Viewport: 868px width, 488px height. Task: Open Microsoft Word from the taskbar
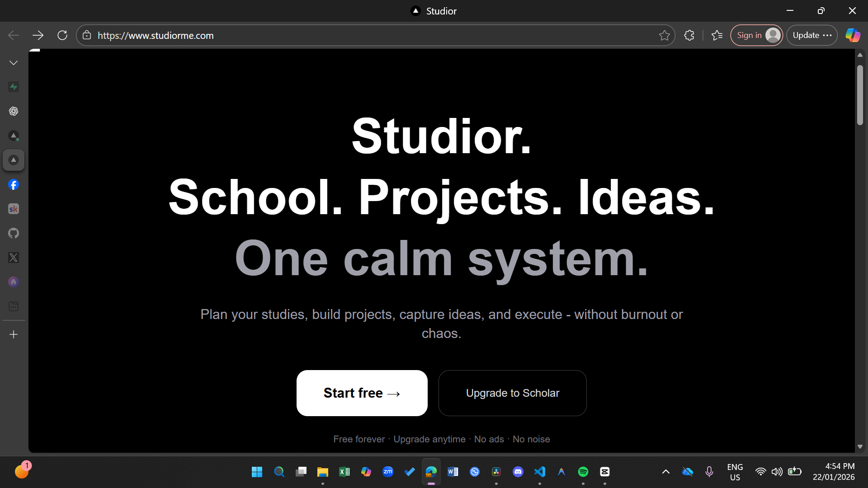click(x=453, y=471)
